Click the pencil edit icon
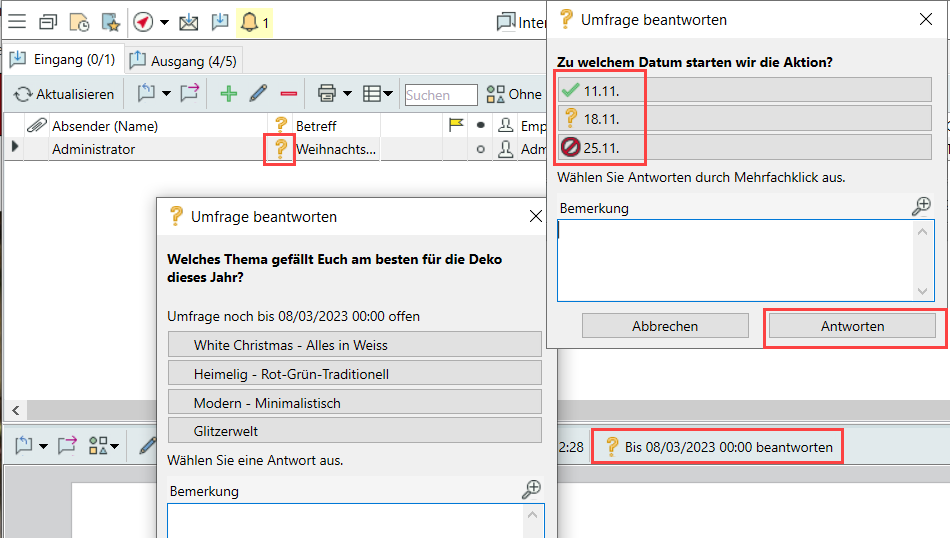The width and height of the screenshot is (950, 538). [x=258, y=94]
